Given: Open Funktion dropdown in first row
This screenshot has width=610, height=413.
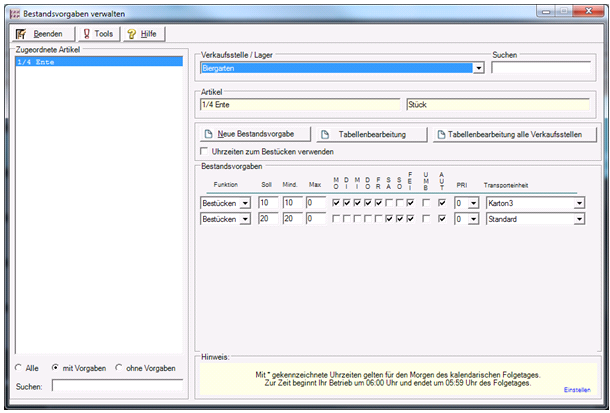Looking at the screenshot, I should coord(245,203).
